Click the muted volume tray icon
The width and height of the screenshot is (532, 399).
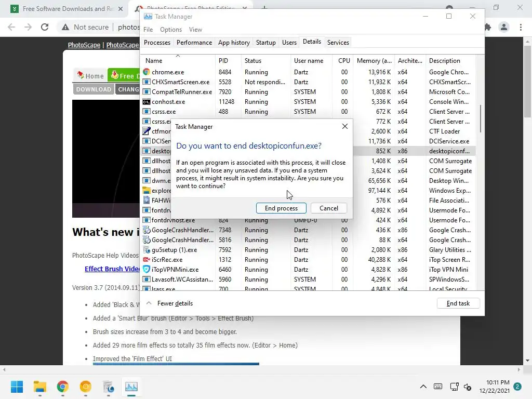[468, 387]
